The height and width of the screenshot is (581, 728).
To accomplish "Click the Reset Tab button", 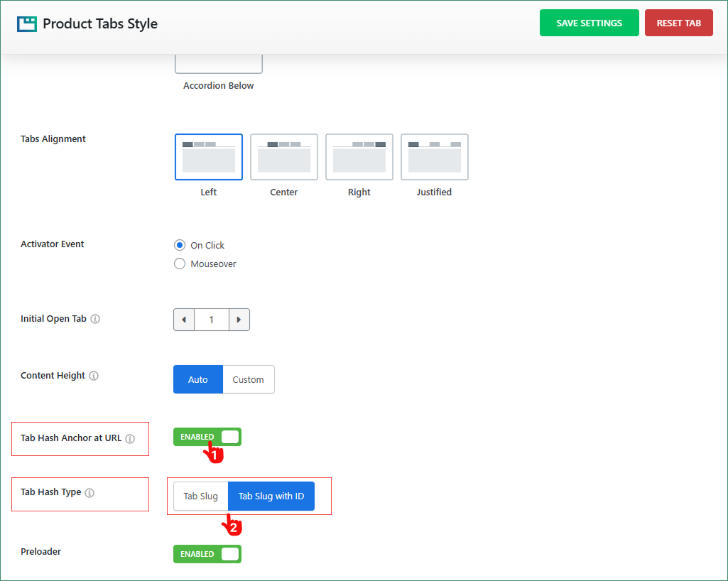I will pyautogui.click(x=678, y=22).
